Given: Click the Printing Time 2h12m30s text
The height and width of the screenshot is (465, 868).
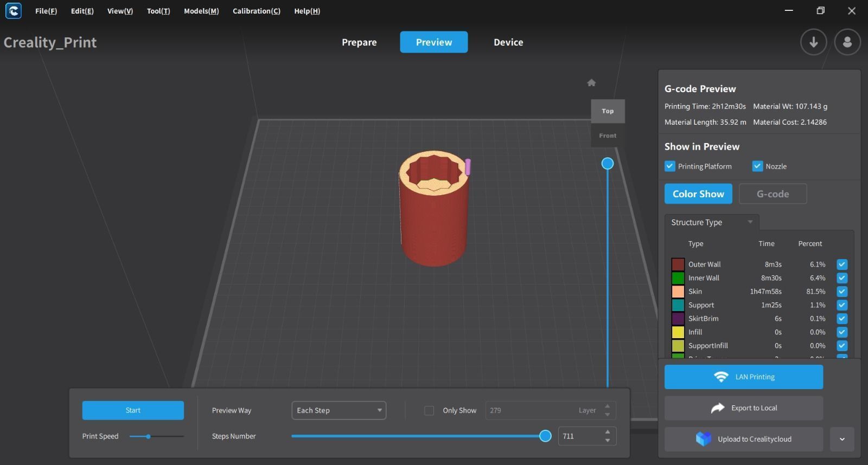Looking at the screenshot, I should tap(705, 106).
